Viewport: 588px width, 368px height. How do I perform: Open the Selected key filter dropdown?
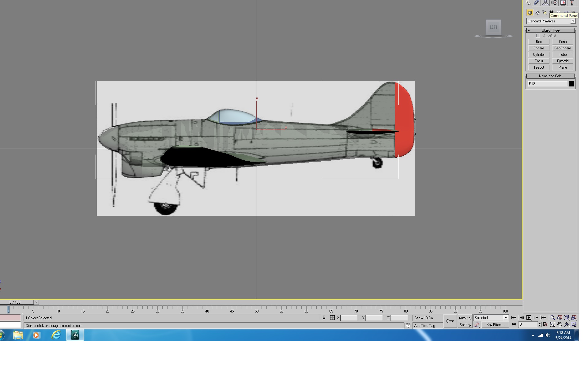click(x=491, y=318)
